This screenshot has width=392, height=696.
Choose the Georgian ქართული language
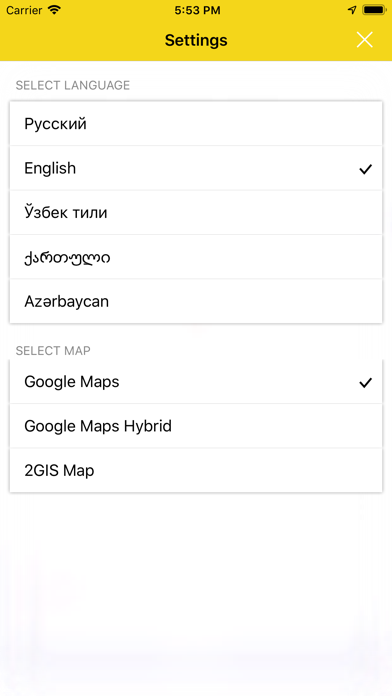pos(196,257)
